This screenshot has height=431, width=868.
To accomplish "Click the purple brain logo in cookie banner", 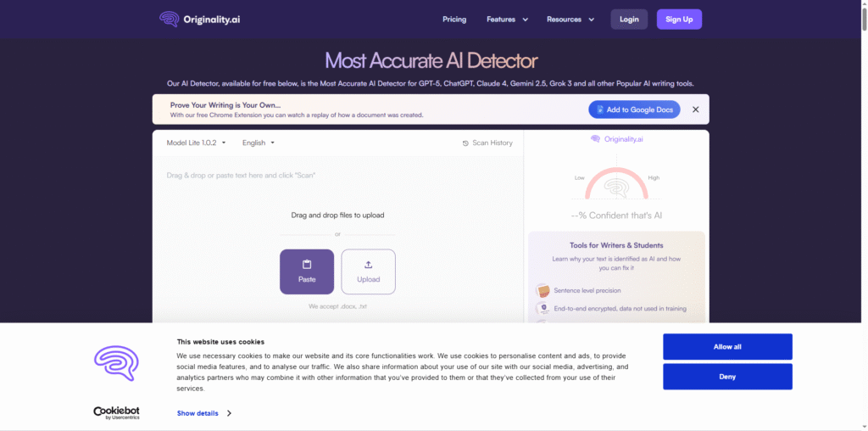I will pos(116,363).
